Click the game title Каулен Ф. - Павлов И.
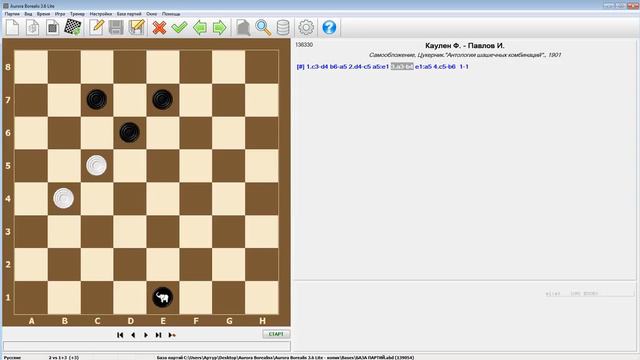This screenshot has height=360, width=640. click(464, 46)
